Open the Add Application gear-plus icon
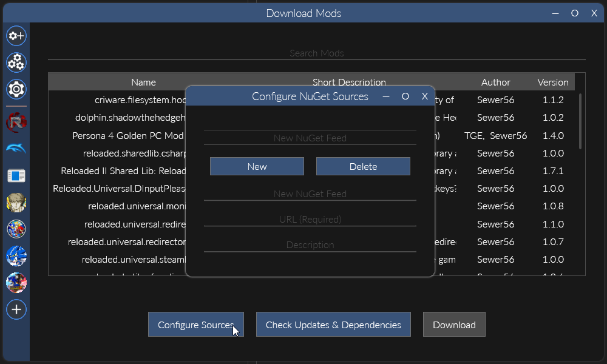Viewport: 607px width, 364px height. coord(16,36)
